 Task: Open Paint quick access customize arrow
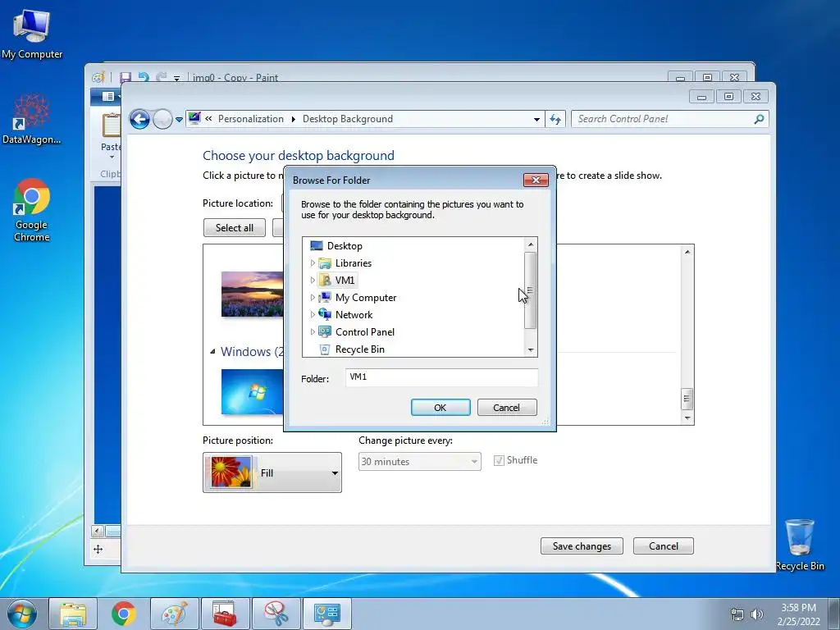(177, 78)
